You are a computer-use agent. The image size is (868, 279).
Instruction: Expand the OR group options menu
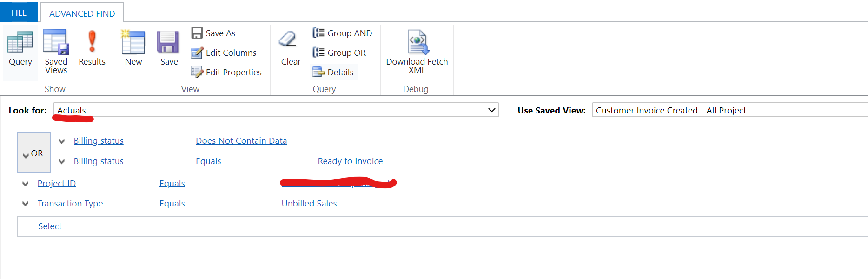pos(34,152)
